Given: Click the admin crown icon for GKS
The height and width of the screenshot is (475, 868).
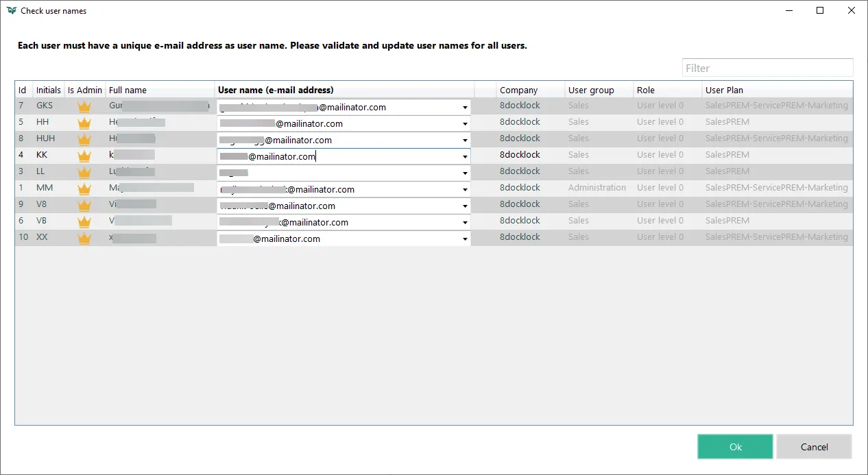Looking at the screenshot, I should point(84,106).
